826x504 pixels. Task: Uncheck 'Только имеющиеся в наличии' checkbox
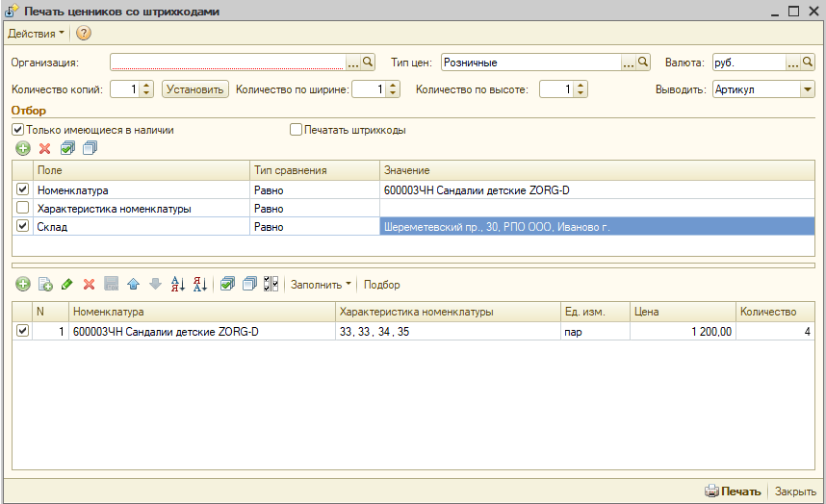pyautogui.click(x=17, y=129)
